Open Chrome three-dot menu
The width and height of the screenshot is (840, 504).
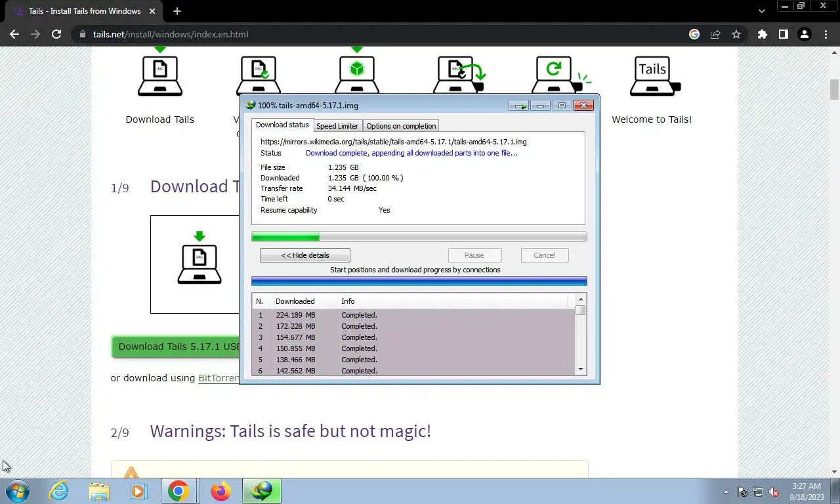coord(825,34)
